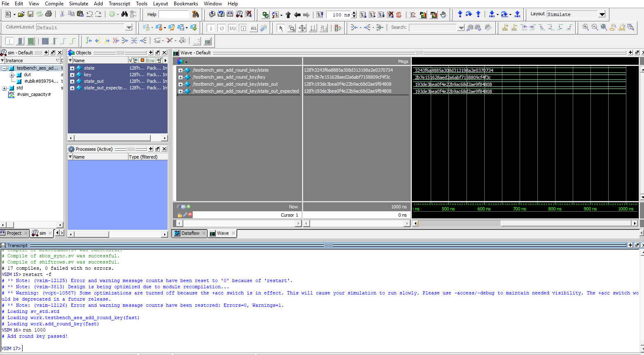
Task: Click the Insert Cursor wave icon
Action: click(x=505, y=28)
